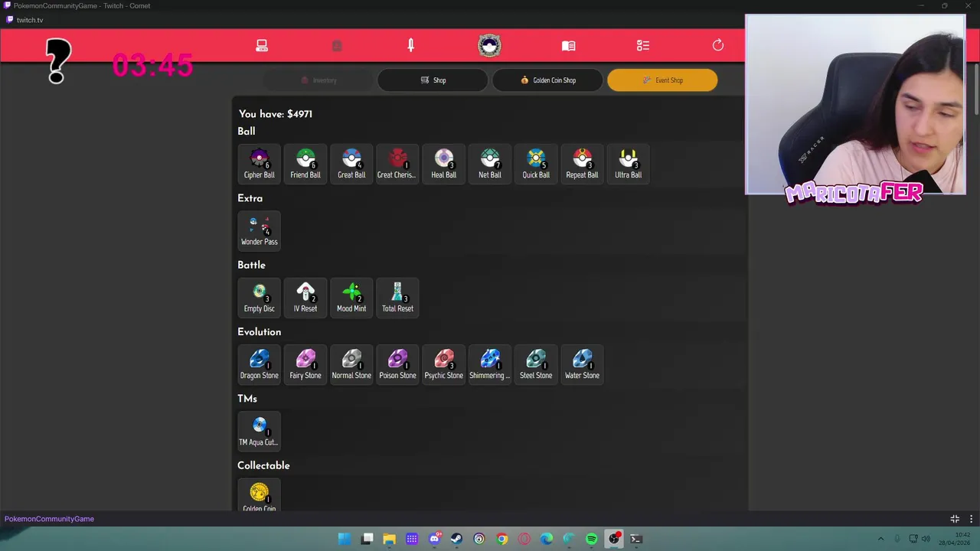The height and width of the screenshot is (551, 980).
Task: Select the Empty Disc item
Action: (260, 297)
